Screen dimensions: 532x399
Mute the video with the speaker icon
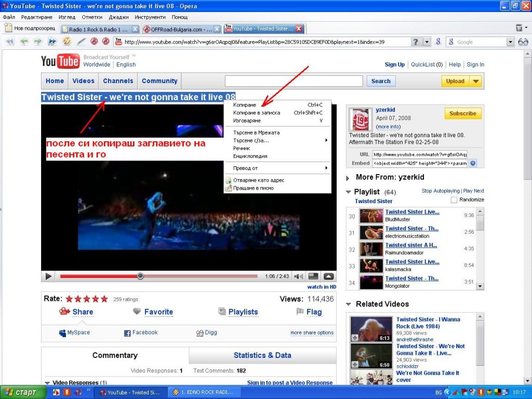point(299,276)
